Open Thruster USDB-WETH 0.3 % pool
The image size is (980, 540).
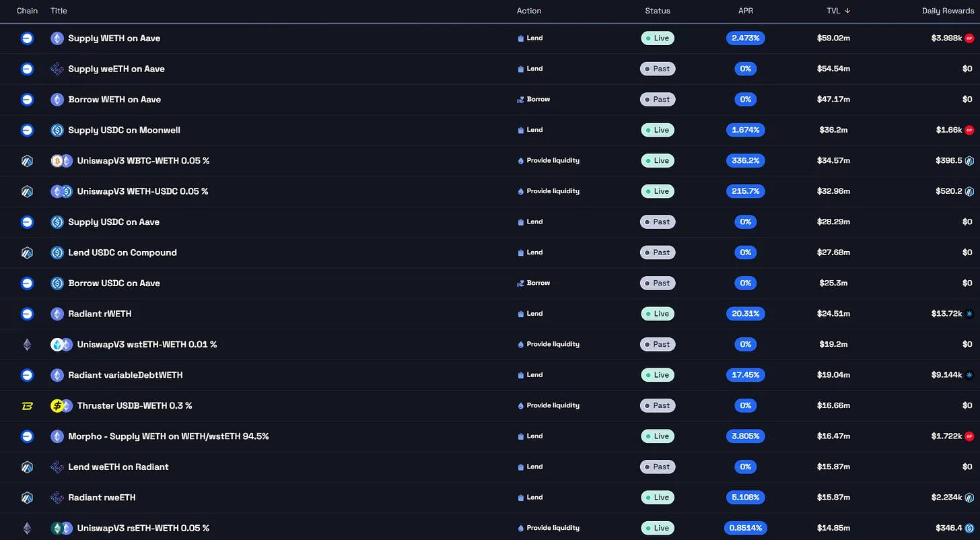[135, 406]
